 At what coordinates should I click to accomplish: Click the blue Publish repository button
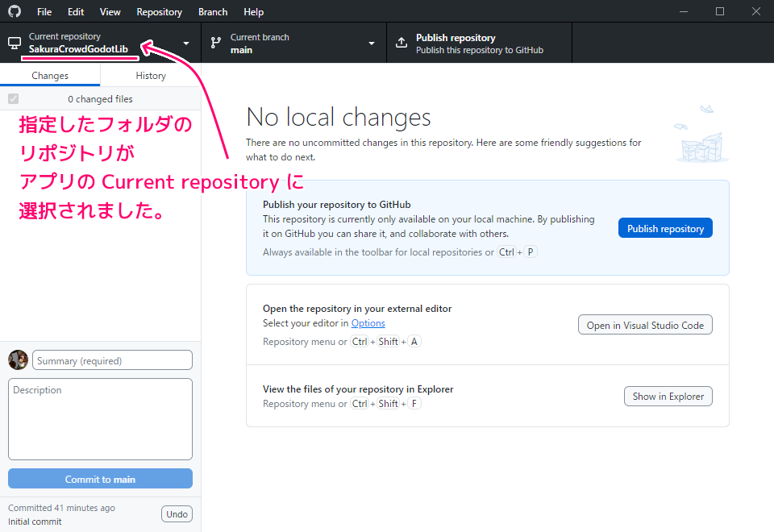coord(665,228)
